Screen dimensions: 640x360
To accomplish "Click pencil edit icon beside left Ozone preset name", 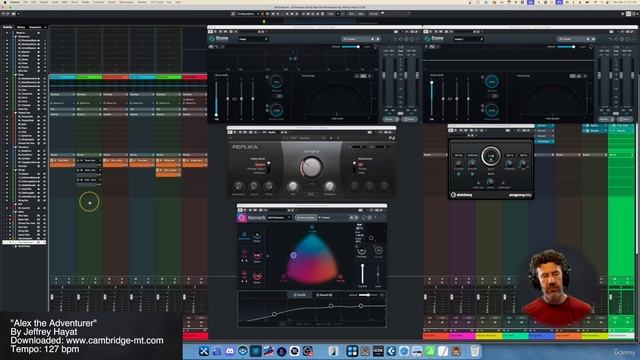I will pyautogui.click(x=266, y=39).
